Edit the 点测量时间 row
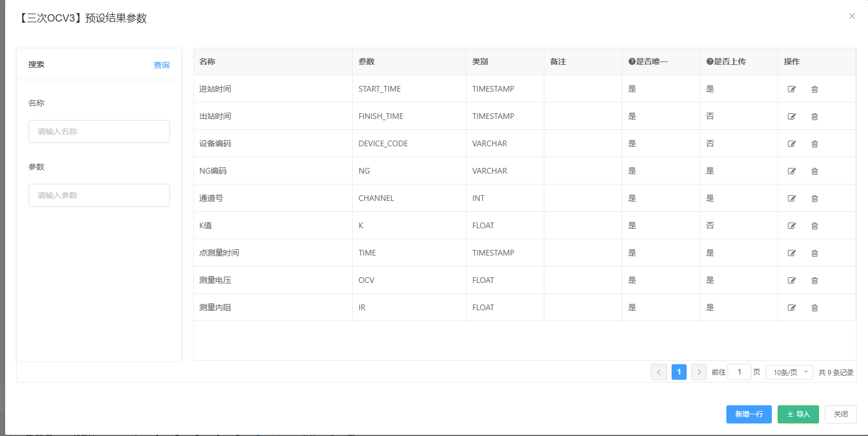The height and width of the screenshot is (436, 868). click(x=792, y=253)
